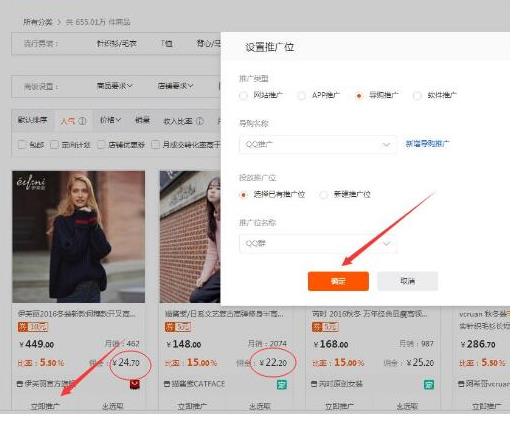514x421 pixels.
Task: Click 取消 cancel button in dialog
Action: [x=407, y=281]
